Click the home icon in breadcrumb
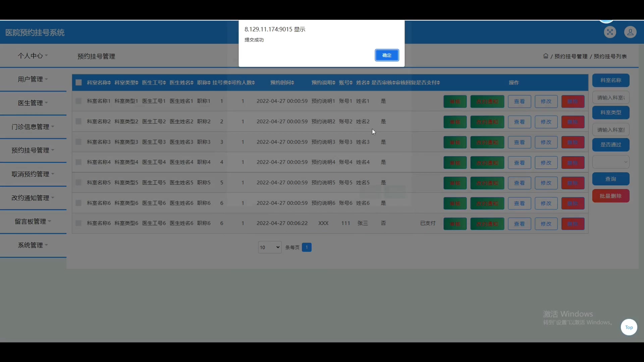This screenshot has height=362, width=644. coord(546,56)
